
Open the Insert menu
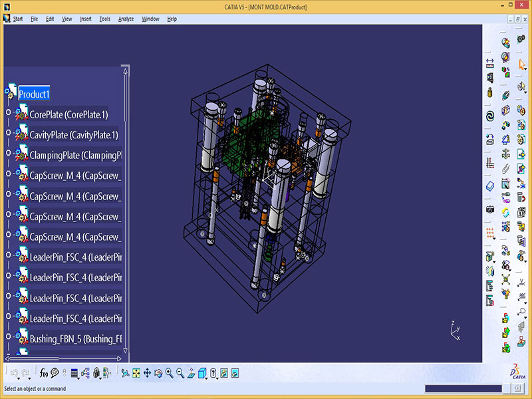[x=86, y=19]
